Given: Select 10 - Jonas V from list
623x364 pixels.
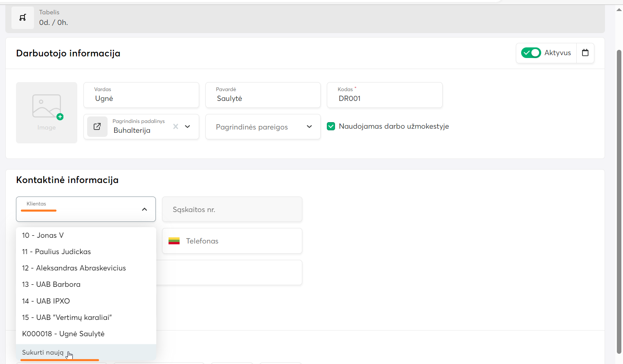Looking at the screenshot, I should pos(43,235).
